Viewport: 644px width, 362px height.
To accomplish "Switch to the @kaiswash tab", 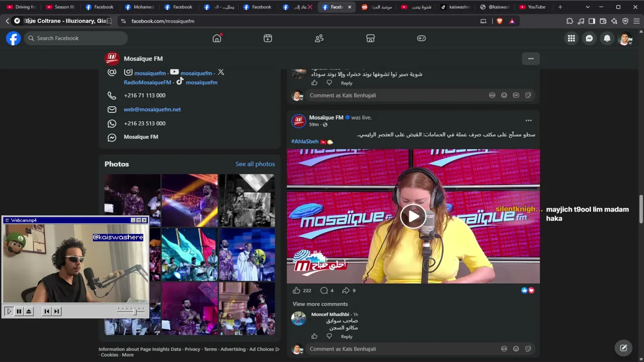I will (495, 7).
